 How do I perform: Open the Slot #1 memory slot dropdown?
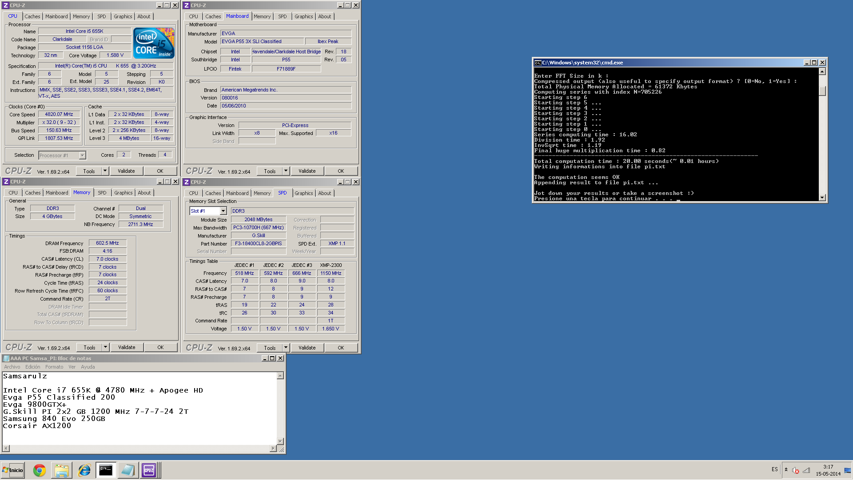[223, 211]
